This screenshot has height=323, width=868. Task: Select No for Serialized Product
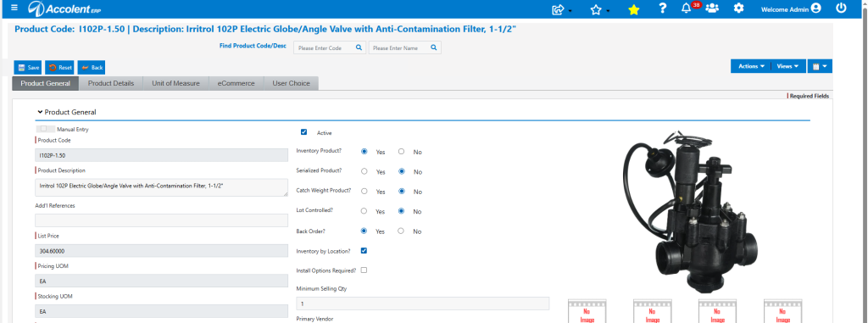(x=401, y=172)
